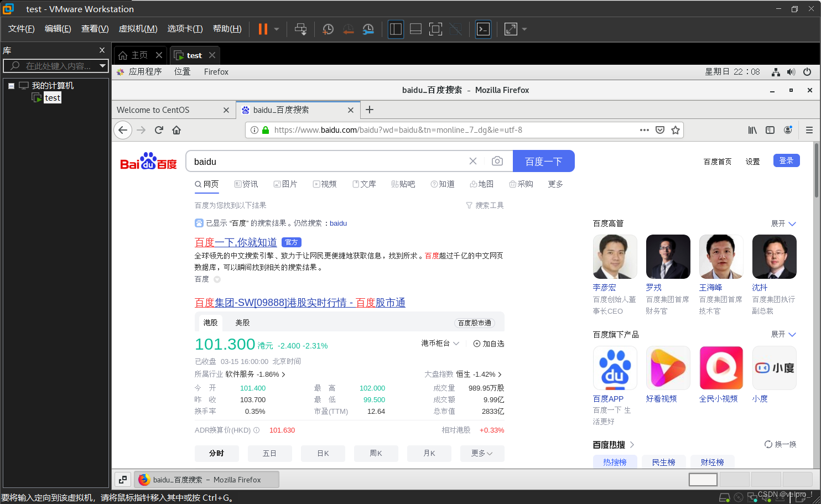Revert the VM to its previous snapshot
This screenshot has width=821, height=504.
(348, 29)
